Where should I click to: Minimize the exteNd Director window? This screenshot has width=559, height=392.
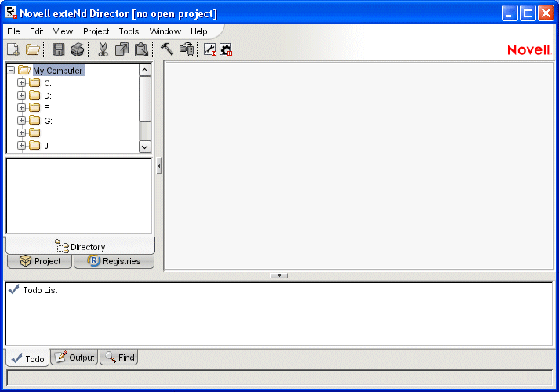pos(510,13)
